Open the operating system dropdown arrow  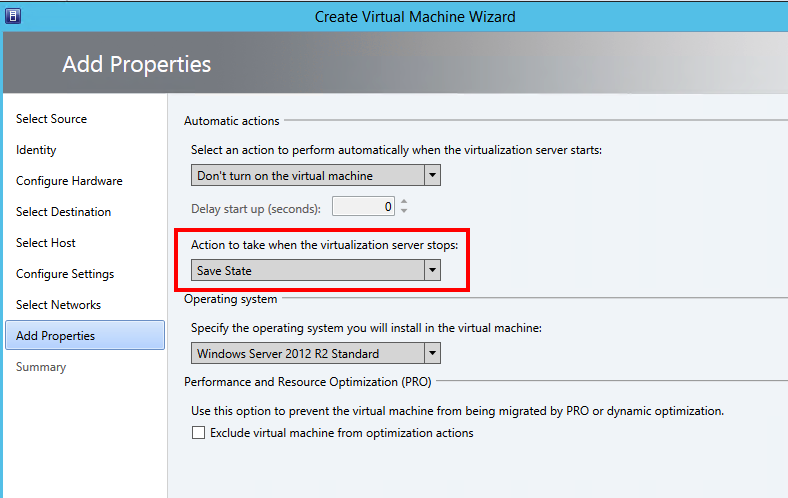click(x=432, y=353)
